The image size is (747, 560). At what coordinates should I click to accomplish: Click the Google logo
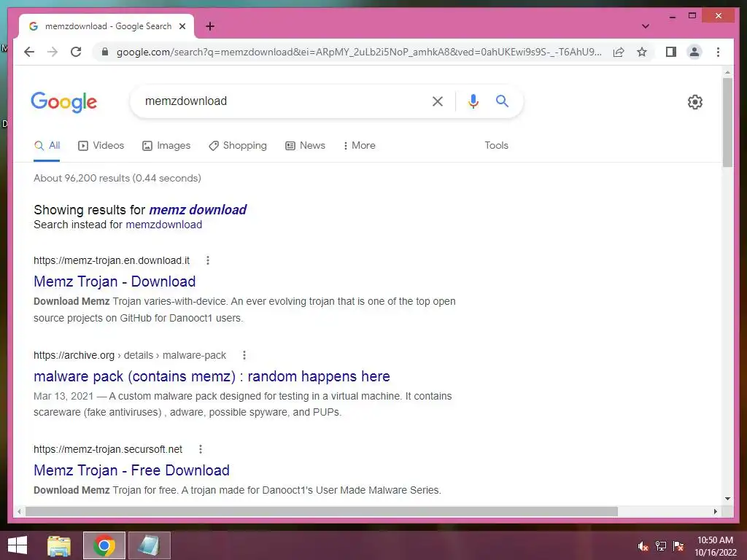64,102
